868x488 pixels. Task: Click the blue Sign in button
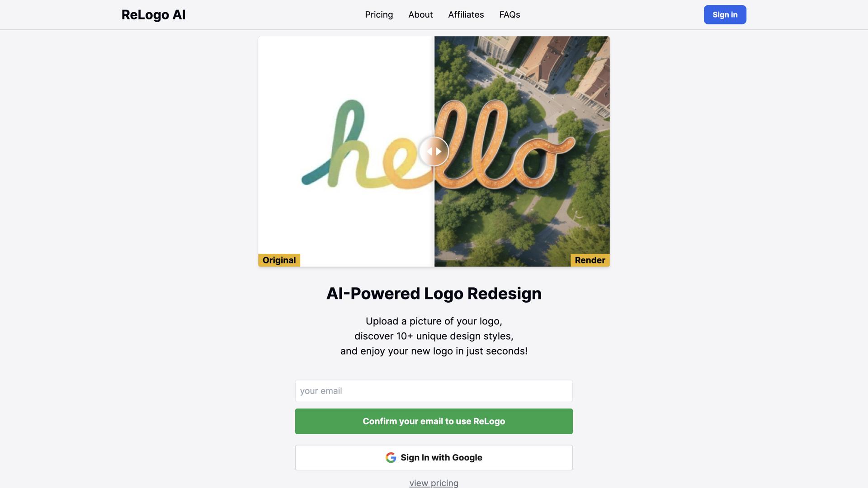[725, 15]
